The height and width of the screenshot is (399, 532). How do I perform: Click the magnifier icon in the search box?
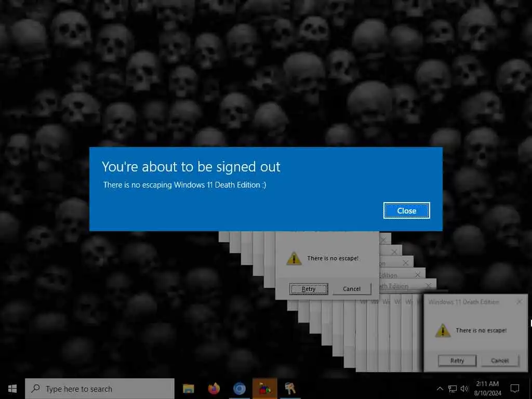(x=35, y=389)
